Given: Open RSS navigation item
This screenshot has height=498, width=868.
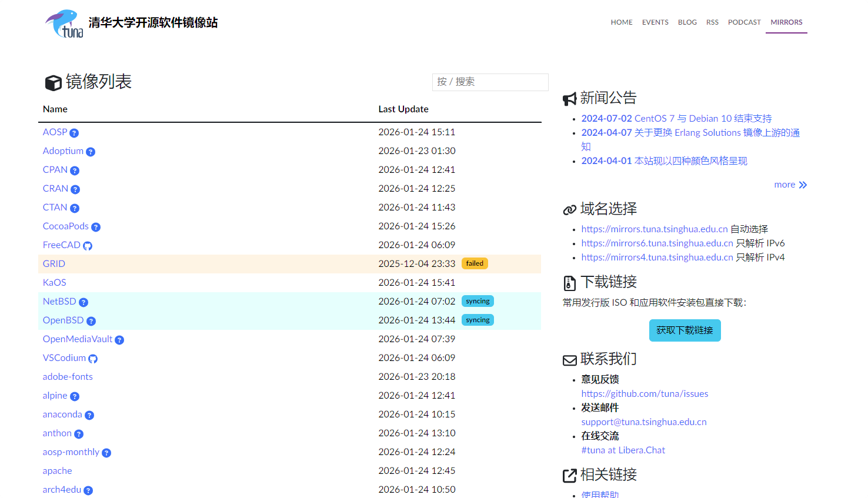Looking at the screenshot, I should click(712, 22).
